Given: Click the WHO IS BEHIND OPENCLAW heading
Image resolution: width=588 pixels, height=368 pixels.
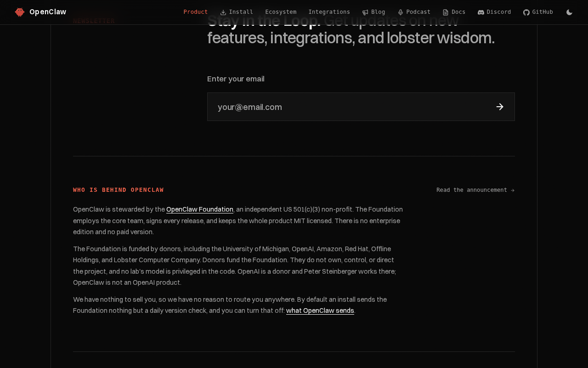Looking at the screenshot, I should 119,190.
